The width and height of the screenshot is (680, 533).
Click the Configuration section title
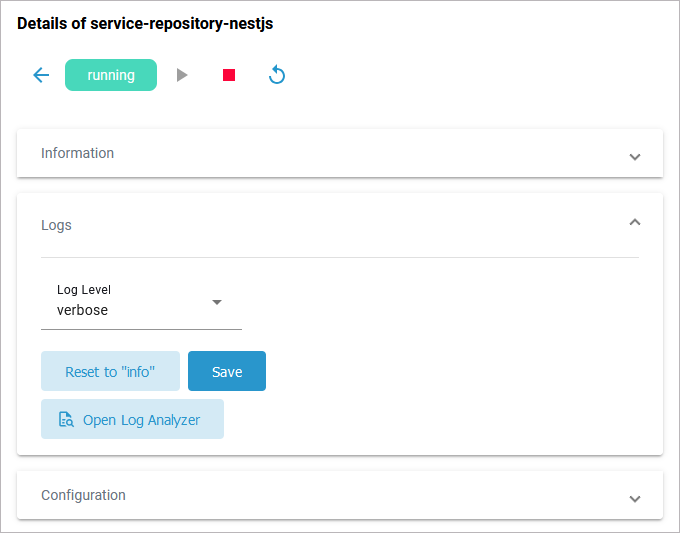pos(83,495)
